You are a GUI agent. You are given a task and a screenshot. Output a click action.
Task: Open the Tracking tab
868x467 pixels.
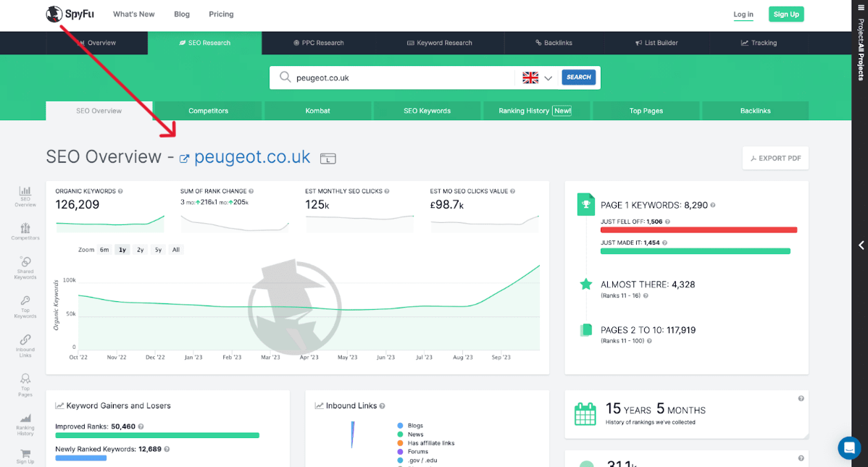pos(759,43)
